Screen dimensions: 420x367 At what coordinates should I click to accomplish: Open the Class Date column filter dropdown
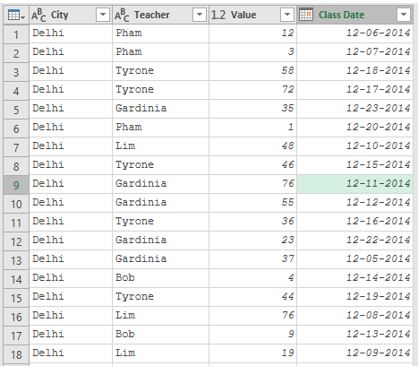pyautogui.click(x=404, y=15)
